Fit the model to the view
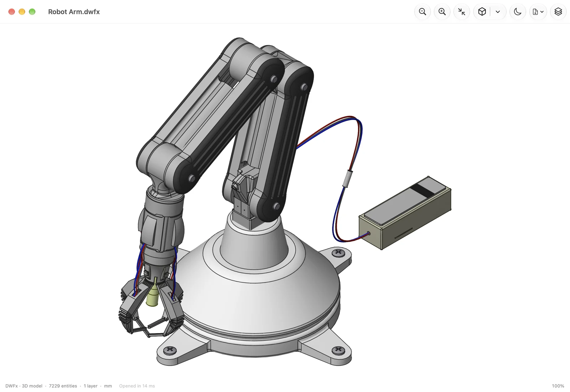The height and width of the screenshot is (392, 570). pos(462,12)
